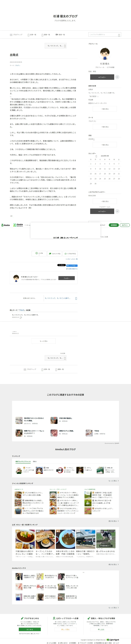
Task: Expand the 2016年 monthly archive
Action: 91,139
